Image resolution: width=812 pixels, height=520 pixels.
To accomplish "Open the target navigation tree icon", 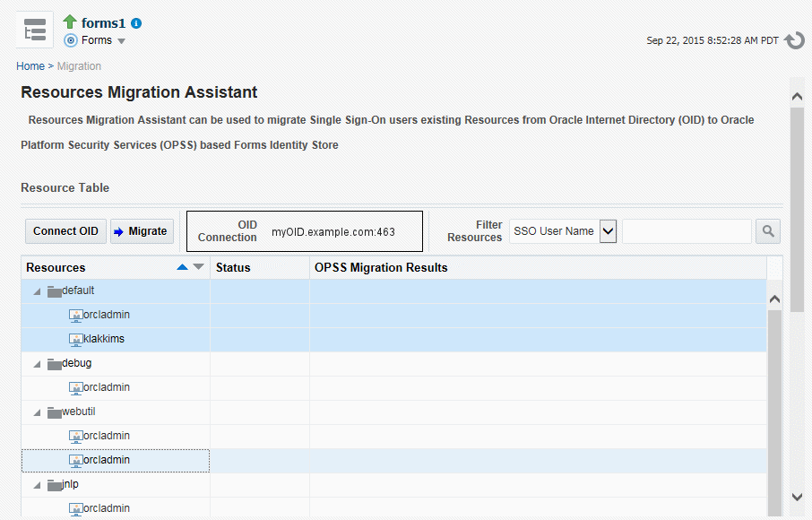I will (x=35, y=30).
